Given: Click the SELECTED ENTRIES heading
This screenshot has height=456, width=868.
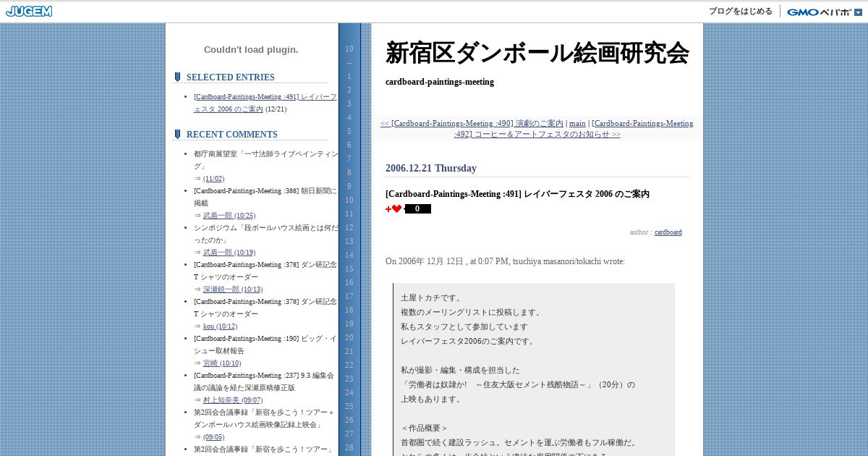Looking at the screenshot, I should pos(231,77).
